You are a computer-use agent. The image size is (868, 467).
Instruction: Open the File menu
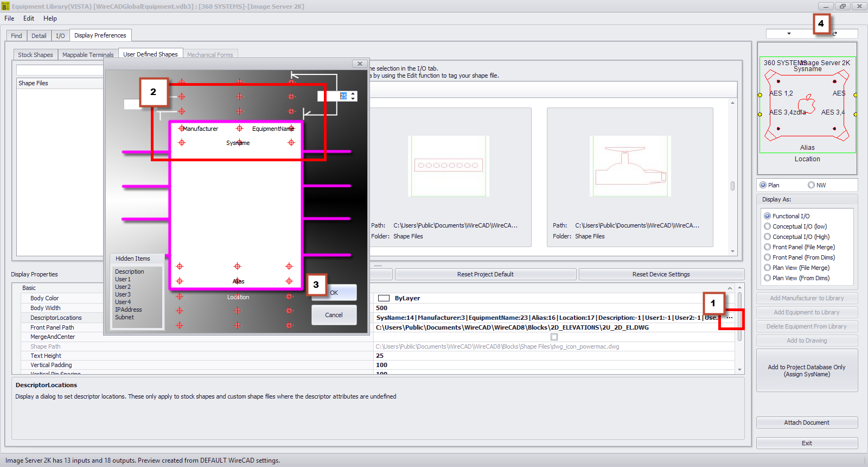coord(9,18)
